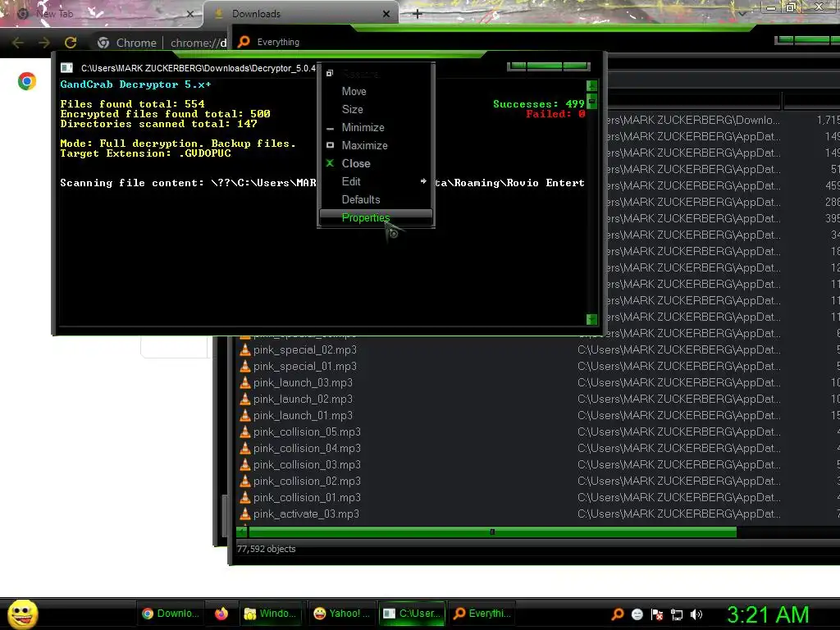Click the Chrome address bar showing chrome://d
Image resolution: width=840 pixels, height=630 pixels.
coord(199,43)
